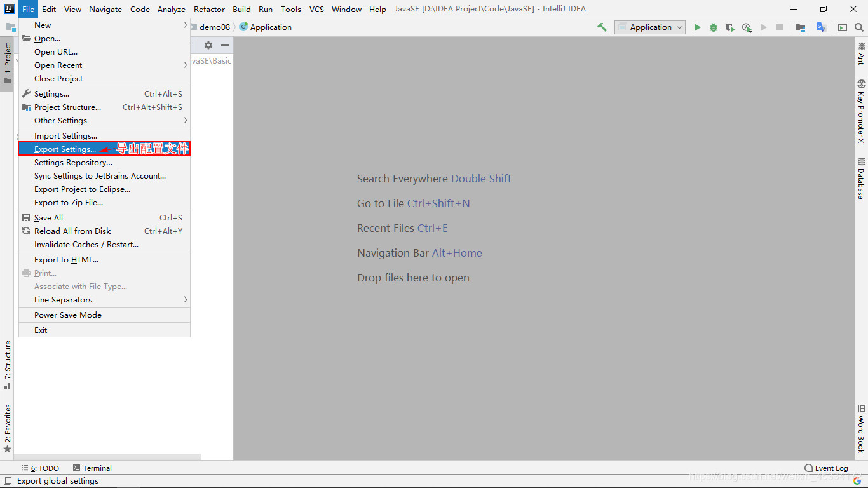Toggle the 1: Project side tab

pyautogui.click(x=7, y=64)
